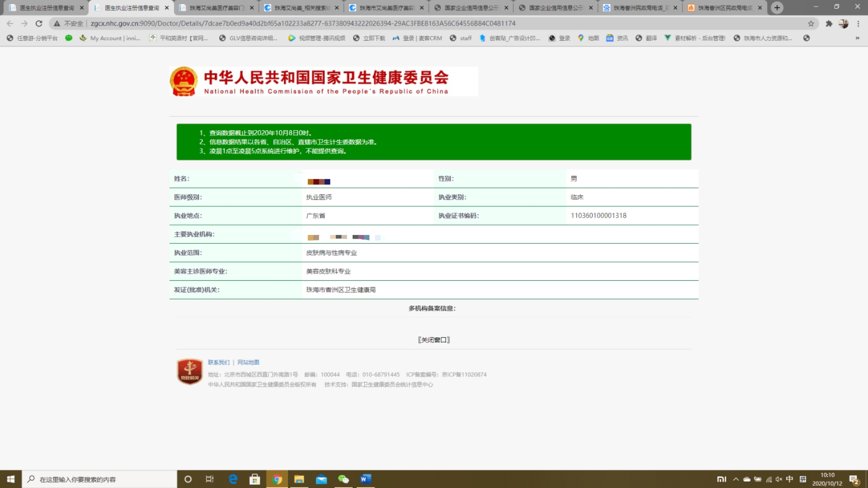
Task: Select the 执业医师 physician level value
Action: 319,197
